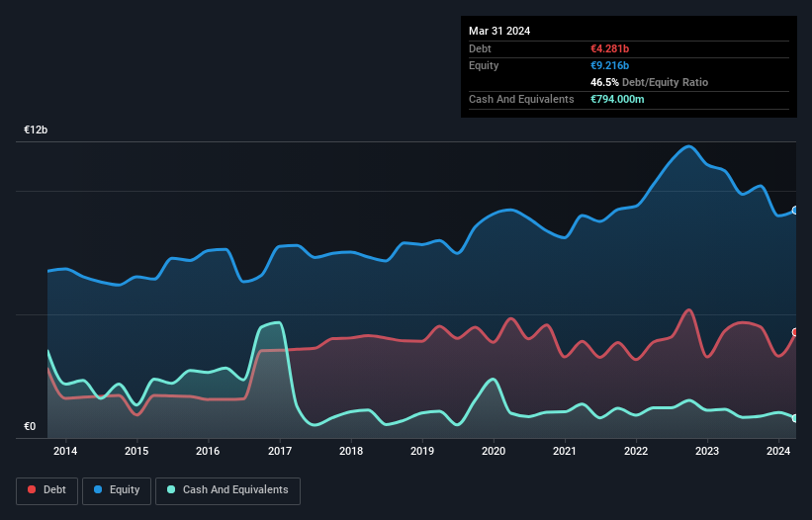Click the Equity label in the tooltip
This screenshot has height=520, width=812.
pos(484,65)
